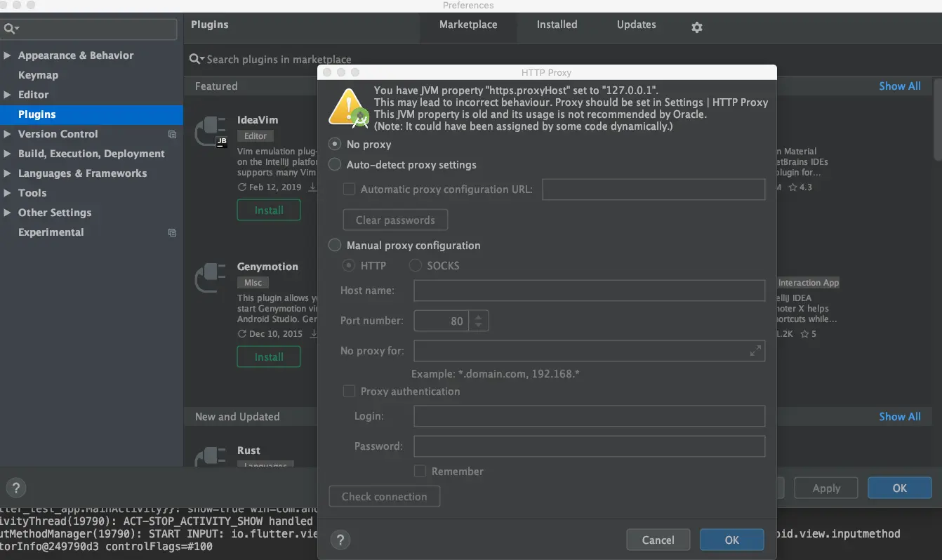942x560 pixels.
Task: Click the Preferences search magnifier icon
Action: tap(11, 29)
